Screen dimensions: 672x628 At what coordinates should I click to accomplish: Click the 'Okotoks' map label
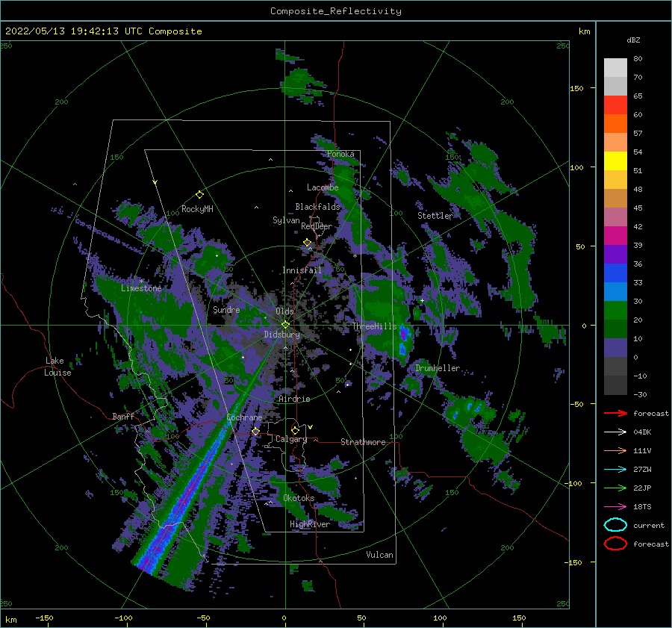299,498
